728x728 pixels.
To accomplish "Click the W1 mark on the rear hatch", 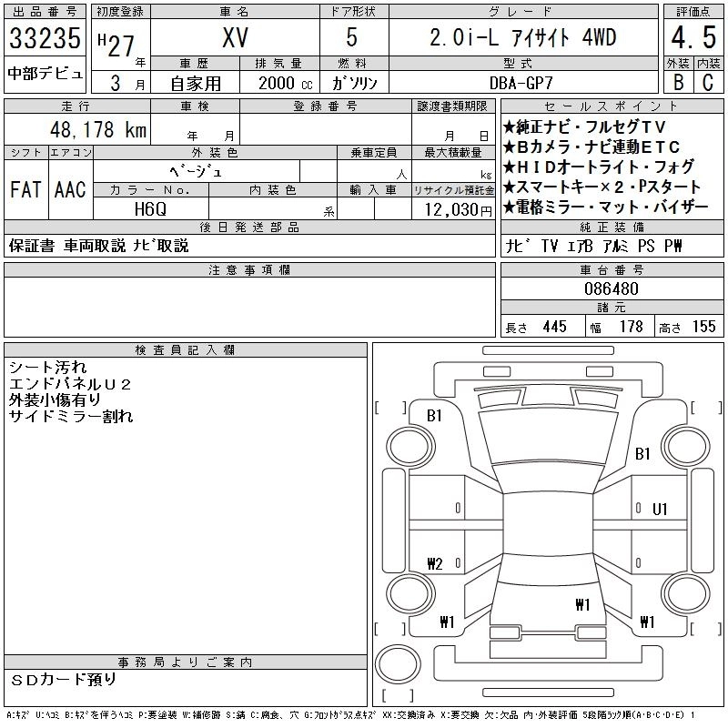I will 582,603.
